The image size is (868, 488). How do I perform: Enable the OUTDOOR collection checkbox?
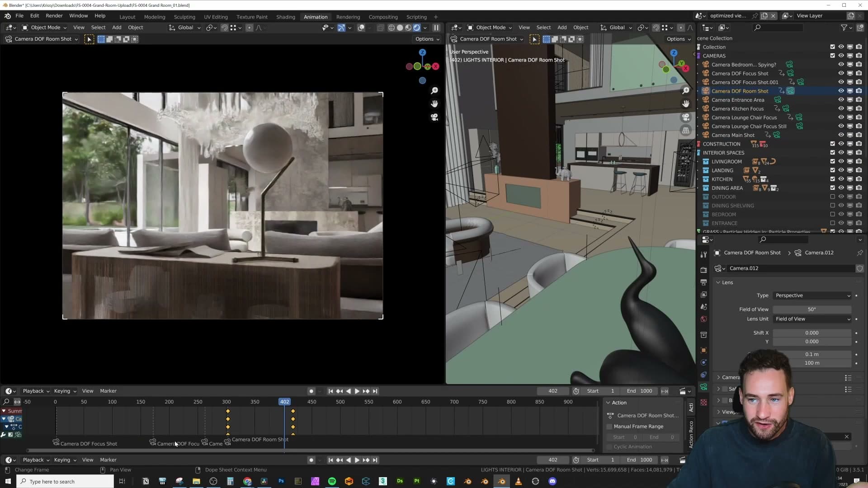(x=832, y=197)
